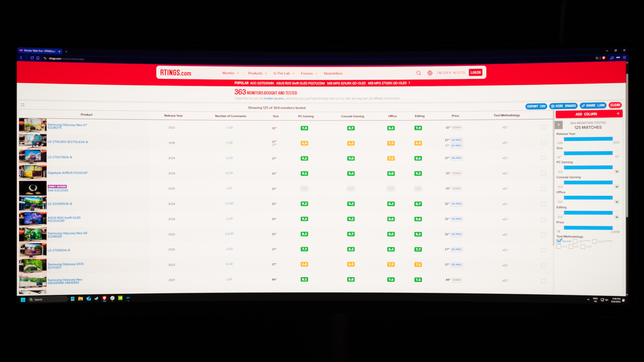Viewport: 644px width, 362px height.
Task: Open the Newsletters menu item
Action: [x=333, y=73]
